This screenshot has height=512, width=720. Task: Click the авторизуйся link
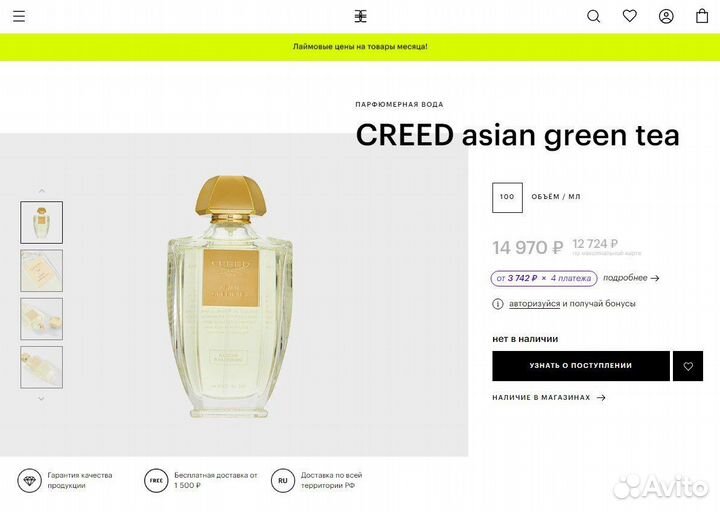coord(534,304)
